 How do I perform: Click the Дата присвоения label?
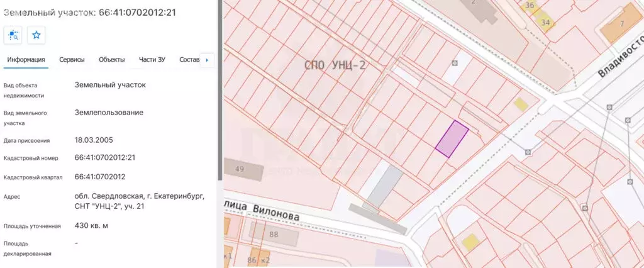(x=26, y=140)
